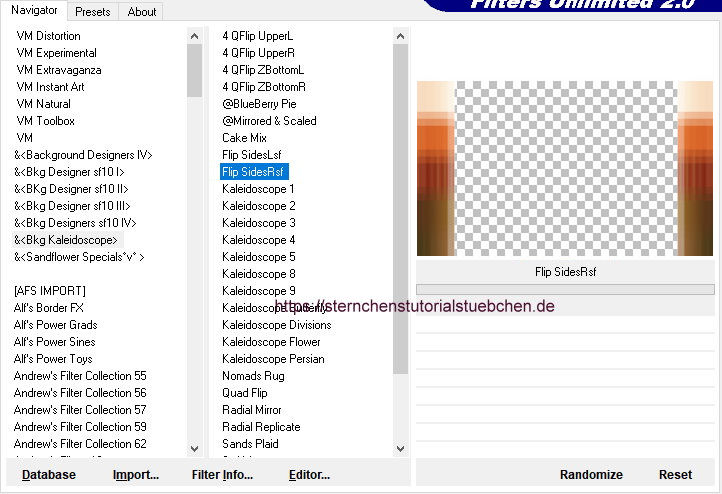Choose Kaleidoscope 3 filter
This screenshot has height=494, width=722.
pyautogui.click(x=259, y=223)
